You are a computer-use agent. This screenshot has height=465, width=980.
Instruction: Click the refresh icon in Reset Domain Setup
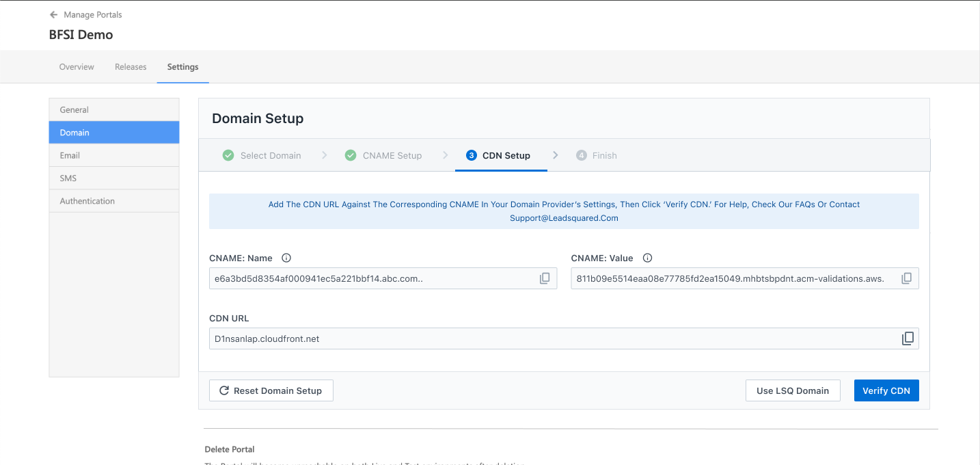coord(224,390)
